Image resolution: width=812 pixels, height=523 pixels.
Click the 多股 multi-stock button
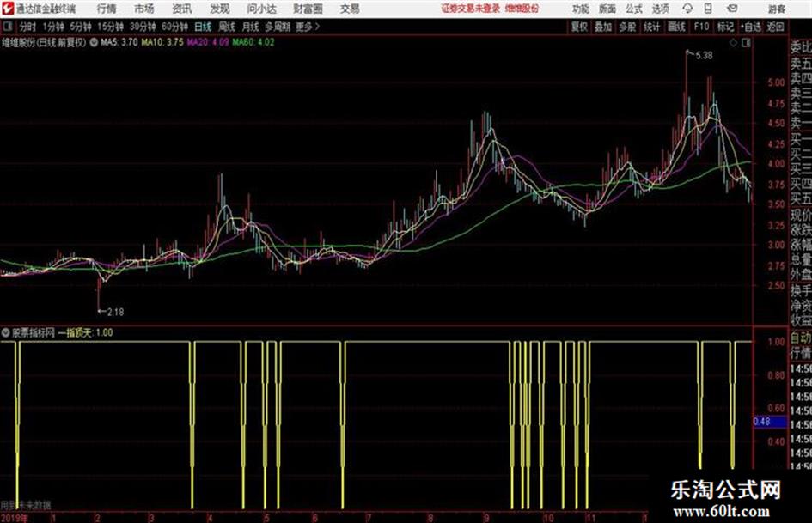point(627,27)
